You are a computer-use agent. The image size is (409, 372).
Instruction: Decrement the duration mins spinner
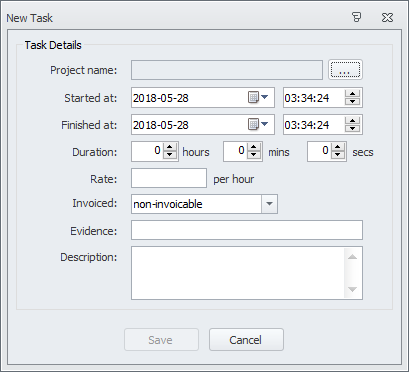click(254, 155)
